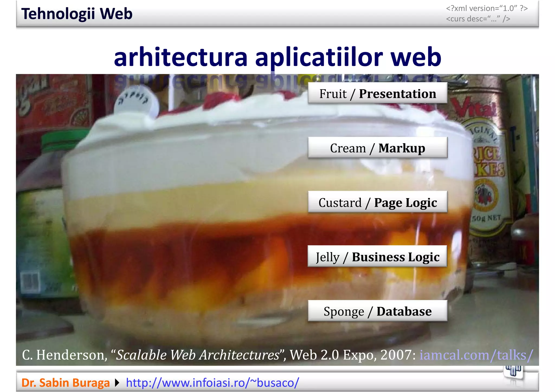The height and width of the screenshot is (392, 555).
Task: Click the Jelly / Business Logic label
Action: pyautogui.click(x=377, y=256)
